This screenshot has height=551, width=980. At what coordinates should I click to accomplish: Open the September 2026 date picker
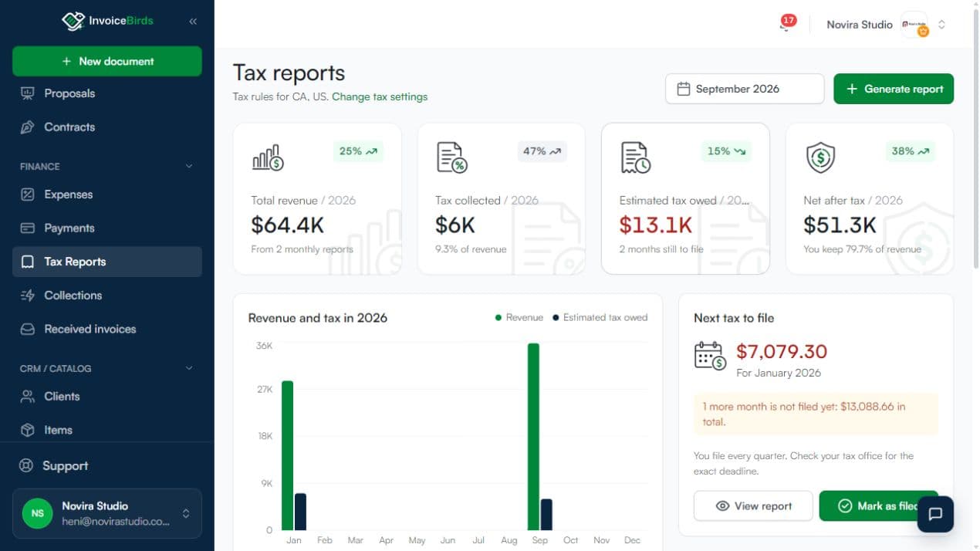[745, 89]
